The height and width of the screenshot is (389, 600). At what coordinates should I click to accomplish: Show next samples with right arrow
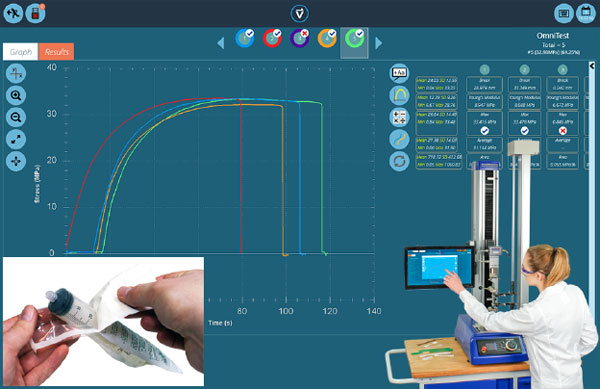pos(378,43)
